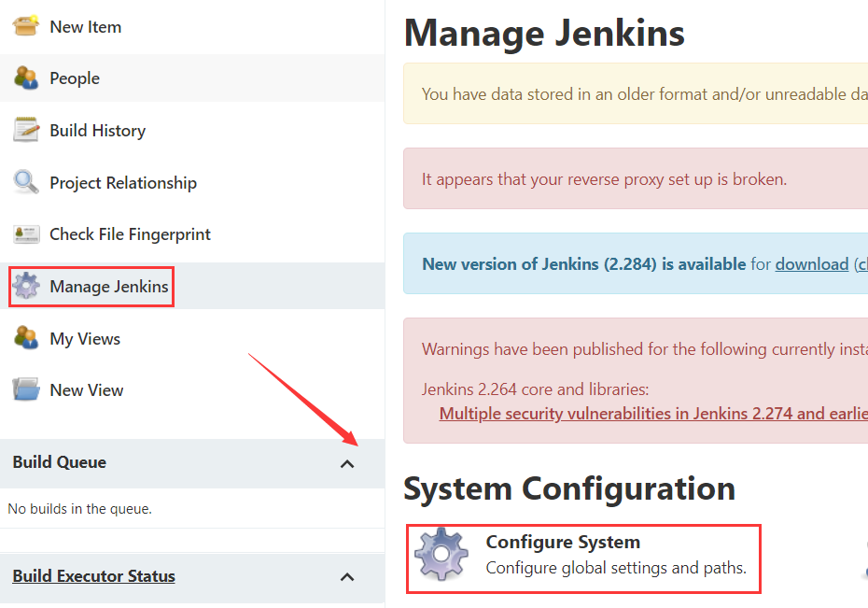The height and width of the screenshot is (608, 868).
Task: Click 'Configure global settings and paths.' description
Action: pos(616,568)
